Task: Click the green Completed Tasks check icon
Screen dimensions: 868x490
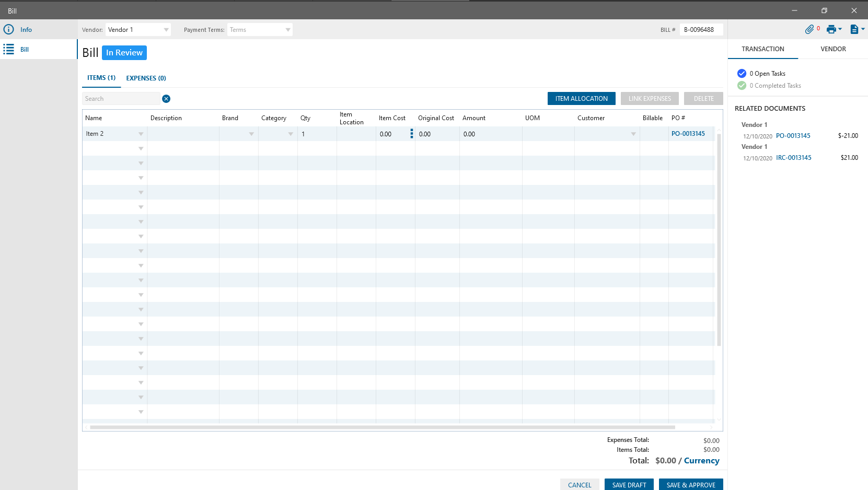Action: coord(742,86)
